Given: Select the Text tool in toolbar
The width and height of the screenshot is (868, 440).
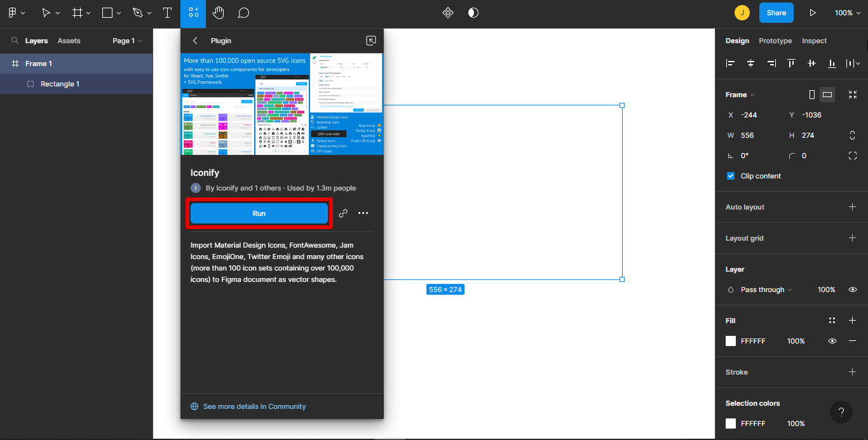Looking at the screenshot, I should click(x=167, y=13).
